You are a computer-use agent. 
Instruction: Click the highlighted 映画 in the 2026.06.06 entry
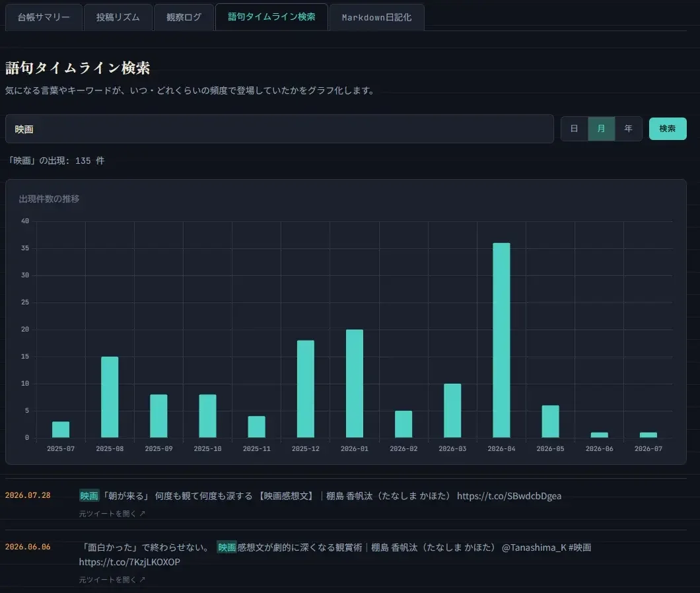(x=227, y=547)
